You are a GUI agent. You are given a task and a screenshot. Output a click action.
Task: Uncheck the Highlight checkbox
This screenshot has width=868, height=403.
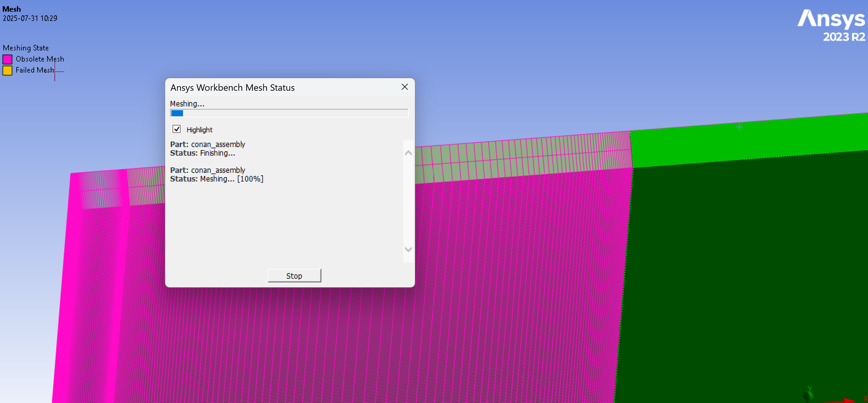pos(177,129)
